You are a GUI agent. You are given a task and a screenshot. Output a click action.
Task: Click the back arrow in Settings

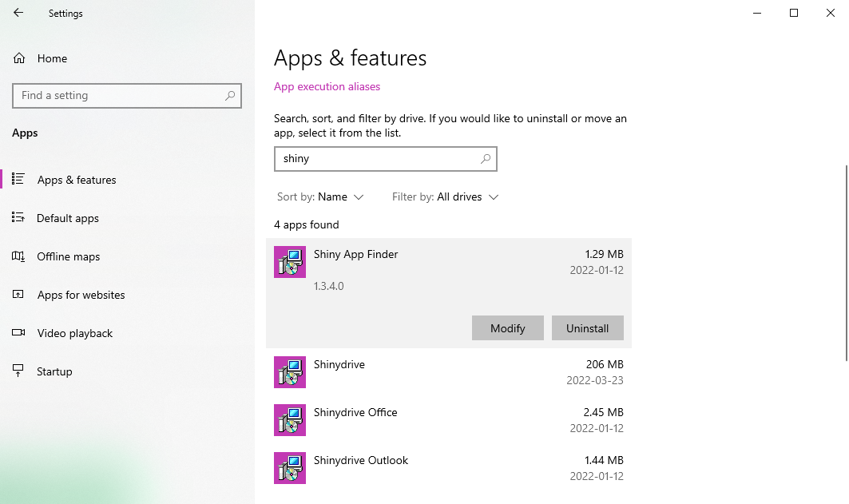[x=18, y=13]
